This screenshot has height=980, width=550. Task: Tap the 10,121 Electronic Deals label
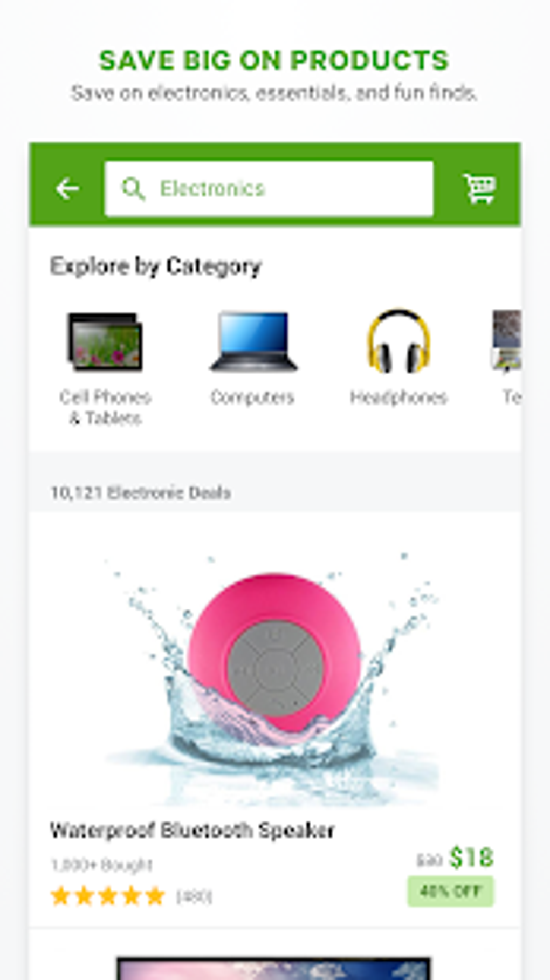(x=140, y=492)
